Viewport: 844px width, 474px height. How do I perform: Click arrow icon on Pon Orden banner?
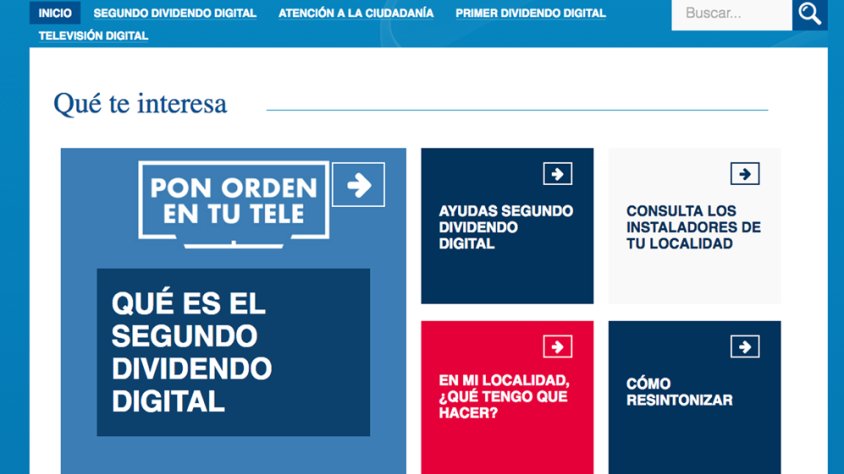point(358,185)
